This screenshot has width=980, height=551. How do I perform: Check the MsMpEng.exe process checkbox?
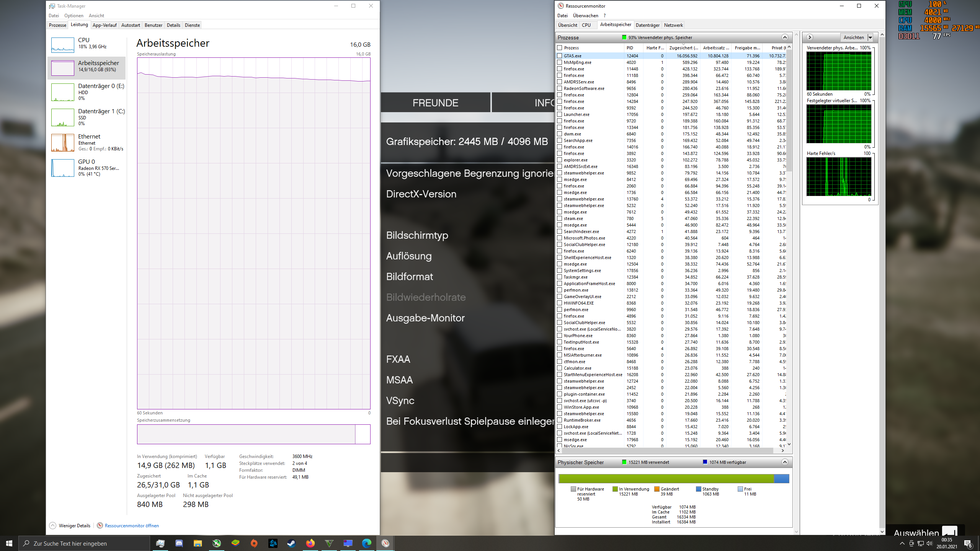[560, 62]
